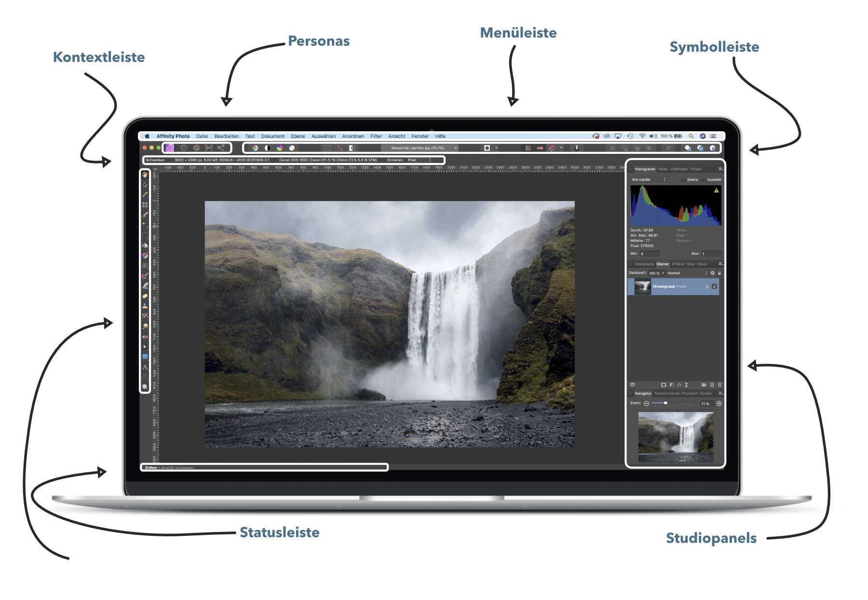
Task: Switch to the Liquify persona
Action: coord(184,148)
